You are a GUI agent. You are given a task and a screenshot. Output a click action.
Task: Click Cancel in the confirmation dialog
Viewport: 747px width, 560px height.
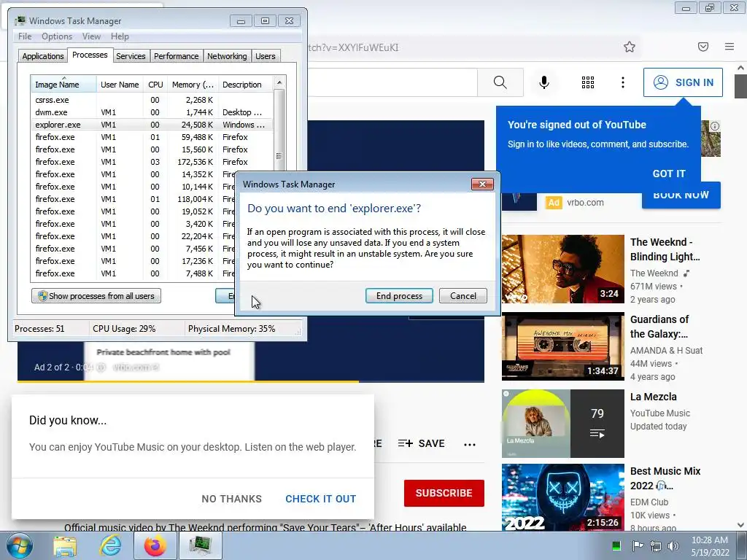coord(463,296)
